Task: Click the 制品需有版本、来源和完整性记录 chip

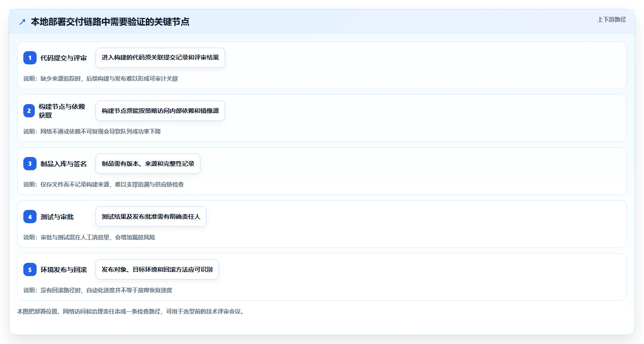Action: point(148,164)
